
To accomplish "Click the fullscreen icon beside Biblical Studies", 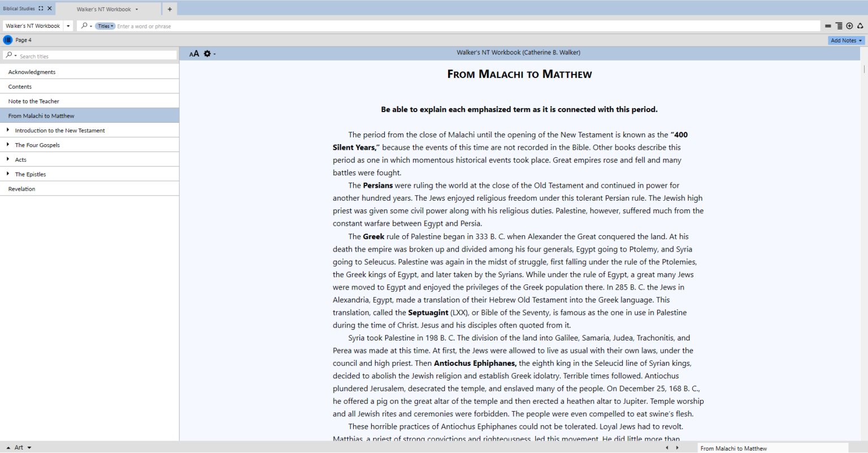I will (x=41, y=8).
